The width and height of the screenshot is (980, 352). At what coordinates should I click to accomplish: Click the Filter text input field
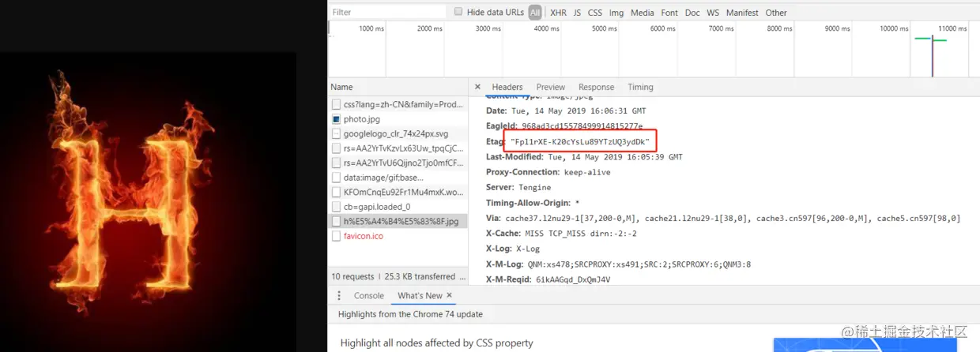point(387,12)
